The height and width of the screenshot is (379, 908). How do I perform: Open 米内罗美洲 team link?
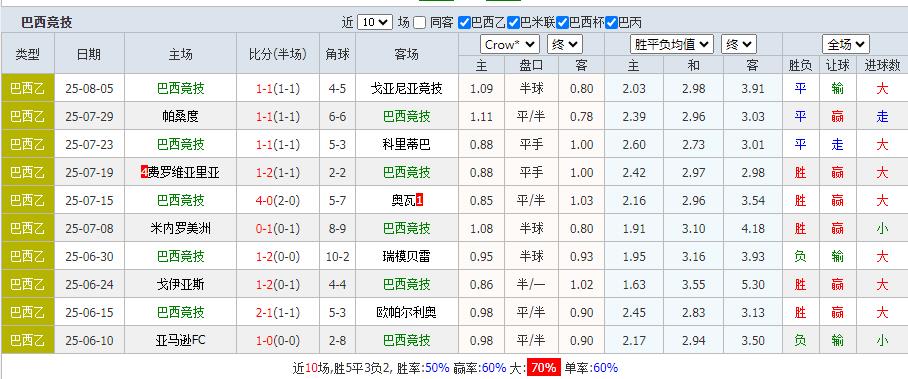(181, 228)
